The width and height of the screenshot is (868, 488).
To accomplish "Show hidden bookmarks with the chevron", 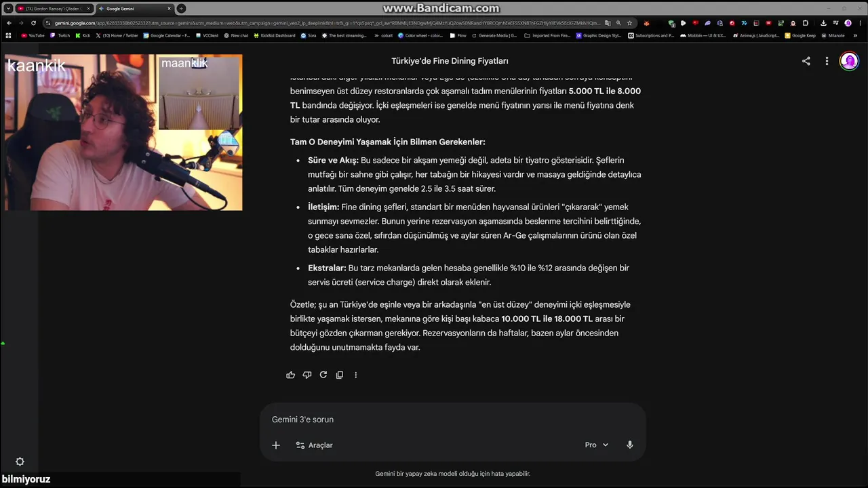I will click(x=854, y=35).
